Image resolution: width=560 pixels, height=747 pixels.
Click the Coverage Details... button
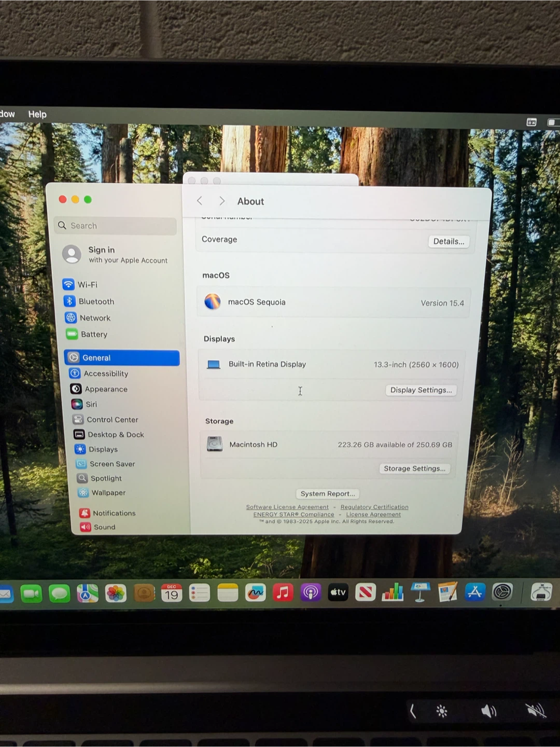[x=449, y=241]
